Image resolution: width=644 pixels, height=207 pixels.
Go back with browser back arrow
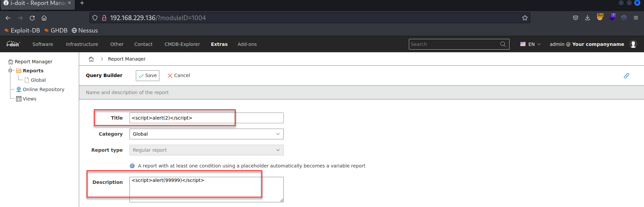point(8,18)
